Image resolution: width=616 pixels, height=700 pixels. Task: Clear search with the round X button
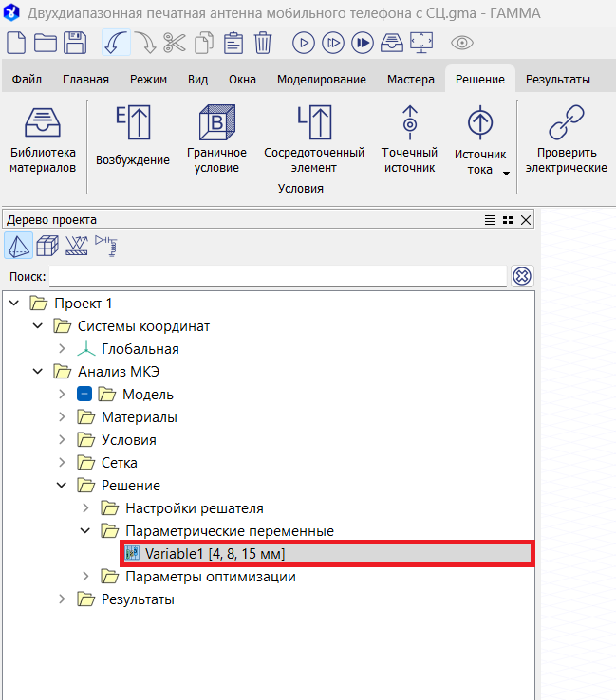coord(522,276)
